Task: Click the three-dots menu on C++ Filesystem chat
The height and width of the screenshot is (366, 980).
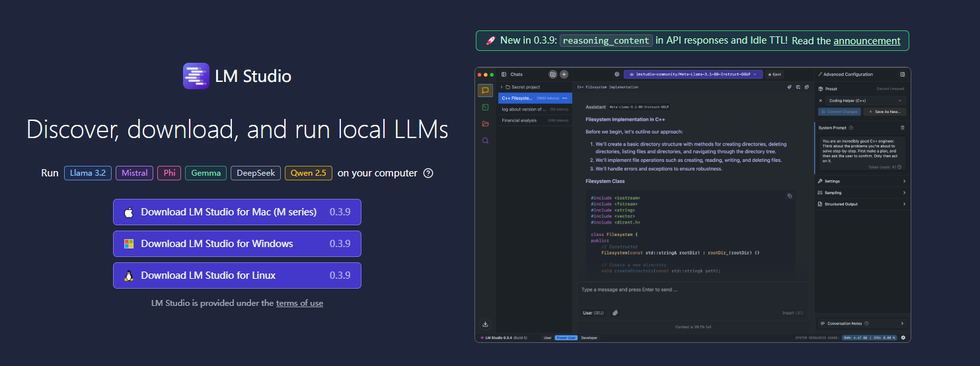Action: point(565,98)
